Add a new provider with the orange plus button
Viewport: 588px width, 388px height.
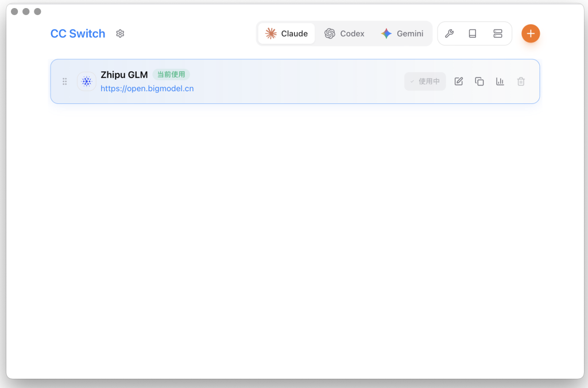[x=531, y=34]
